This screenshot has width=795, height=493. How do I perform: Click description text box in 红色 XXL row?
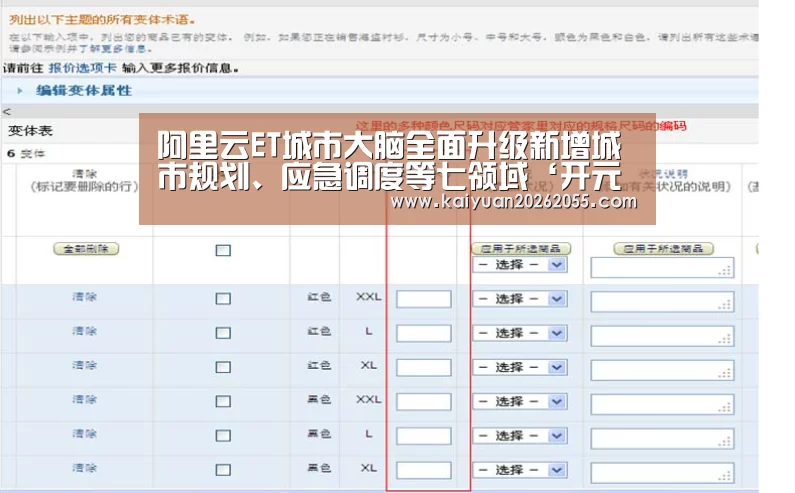[x=662, y=302]
